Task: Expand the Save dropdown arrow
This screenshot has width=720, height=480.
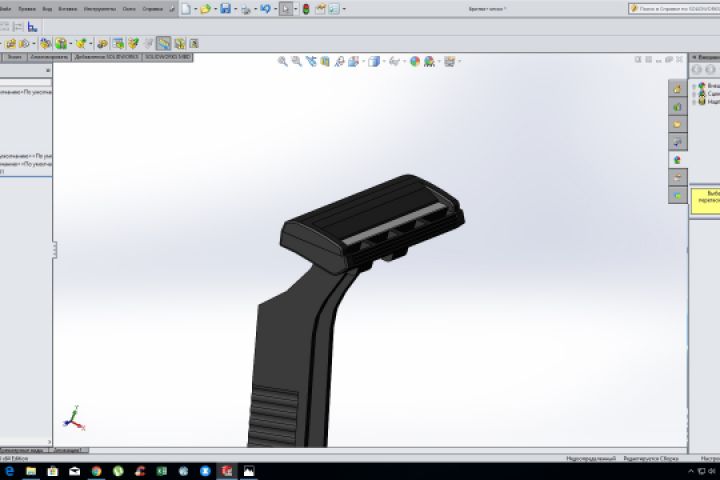Action: coord(235,9)
